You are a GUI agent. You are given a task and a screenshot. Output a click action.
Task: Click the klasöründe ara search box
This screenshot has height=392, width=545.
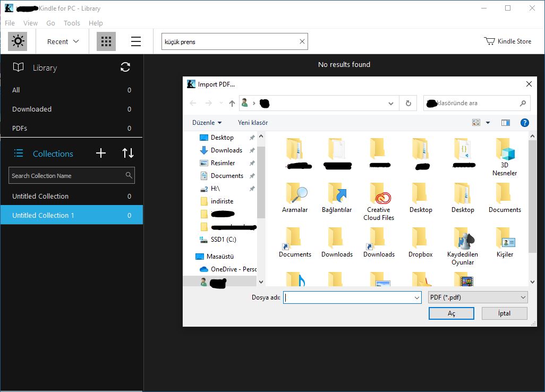pyautogui.click(x=476, y=103)
